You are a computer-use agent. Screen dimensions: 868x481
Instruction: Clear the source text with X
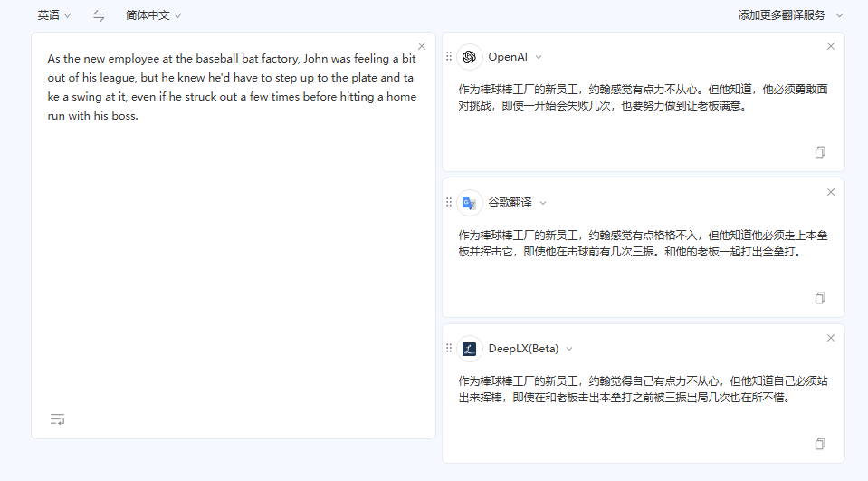pyautogui.click(x=422, y=46)
